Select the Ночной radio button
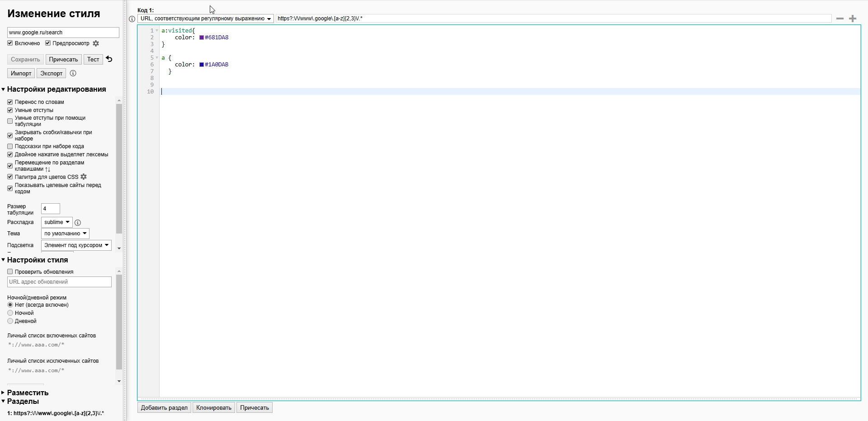This screenshot has height=421, width=868. [x=10, y=313]
